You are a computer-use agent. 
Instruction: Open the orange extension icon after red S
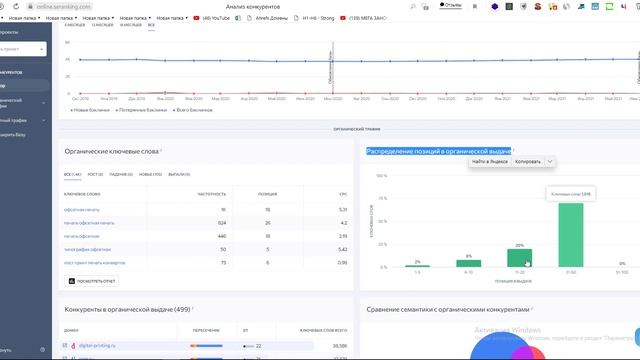(553, 7)
